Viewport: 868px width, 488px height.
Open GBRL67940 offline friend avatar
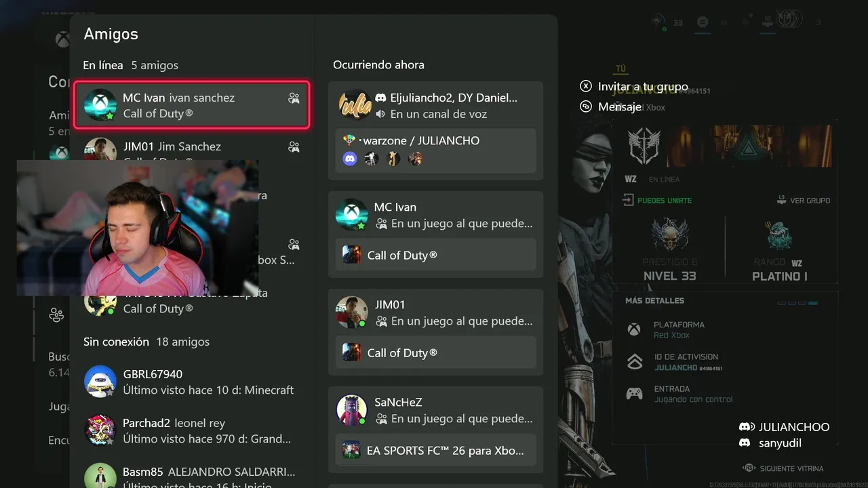point(100,382)
